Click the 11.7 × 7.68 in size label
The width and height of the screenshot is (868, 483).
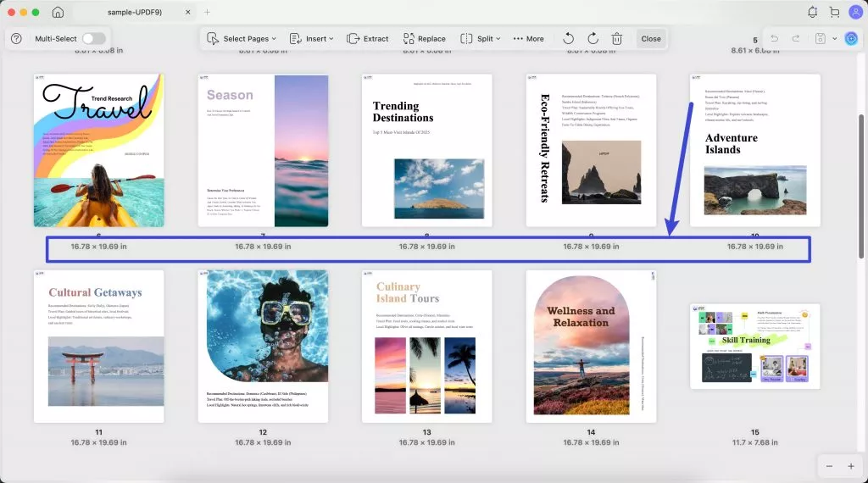(755, 442)
